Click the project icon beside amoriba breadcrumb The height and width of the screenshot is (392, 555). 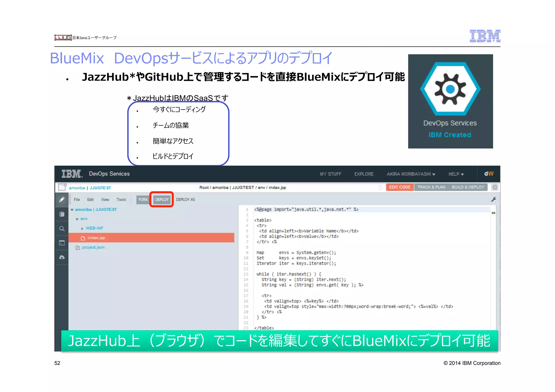point(62,187)
